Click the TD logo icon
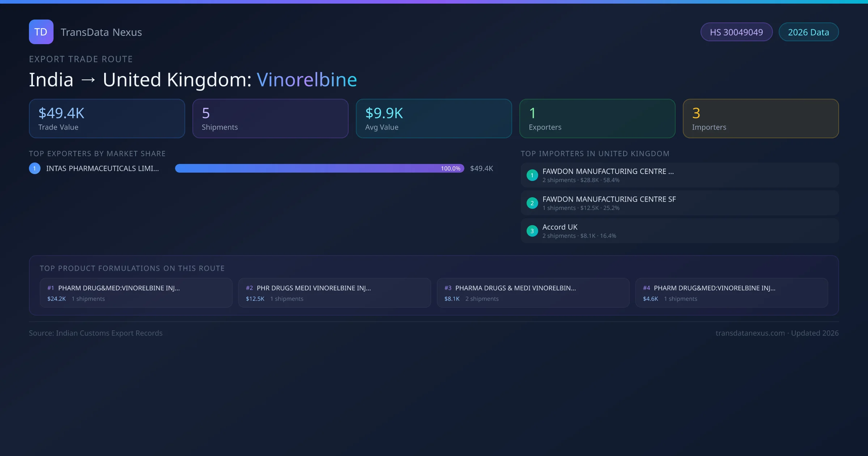Image resolution: width=868 pixels, height=456 pixels. pyautogui.click(x=41, y=32)
